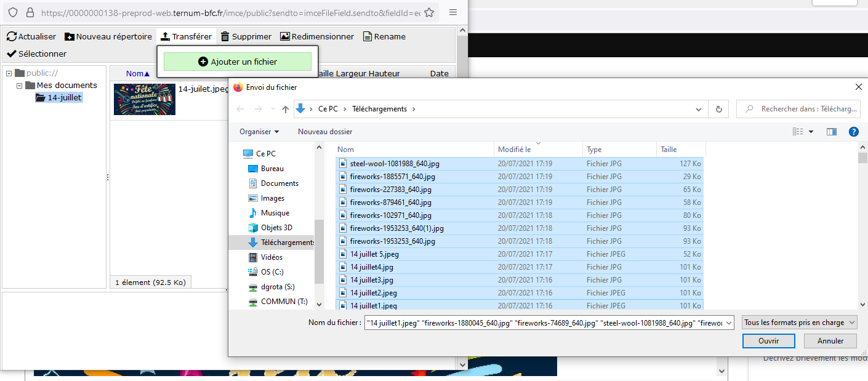This screenshot has height=381, width=868.
Task: Click the Redimensionner image icon
Action: click(x=284, y=37)
